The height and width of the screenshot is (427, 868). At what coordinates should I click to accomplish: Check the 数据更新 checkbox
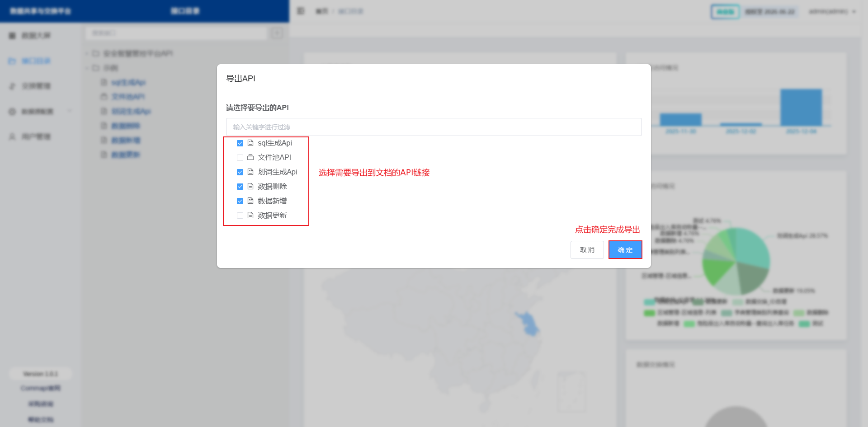tap(240, 216)
